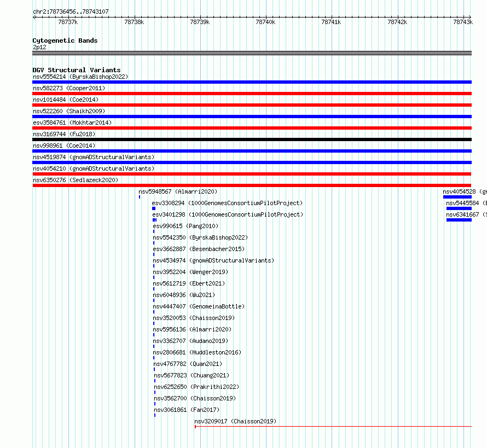This screenshot has height=448, width=487.
Task: Select nsv4534974 (gnomADStructuralVariants) label
Action: coord(214,260)
